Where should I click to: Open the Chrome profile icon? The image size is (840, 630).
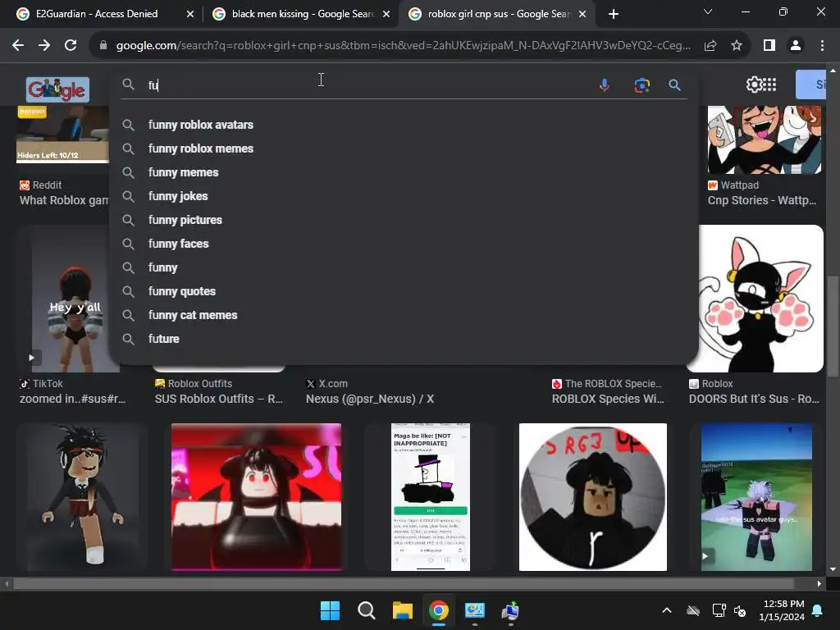(796, 46)
